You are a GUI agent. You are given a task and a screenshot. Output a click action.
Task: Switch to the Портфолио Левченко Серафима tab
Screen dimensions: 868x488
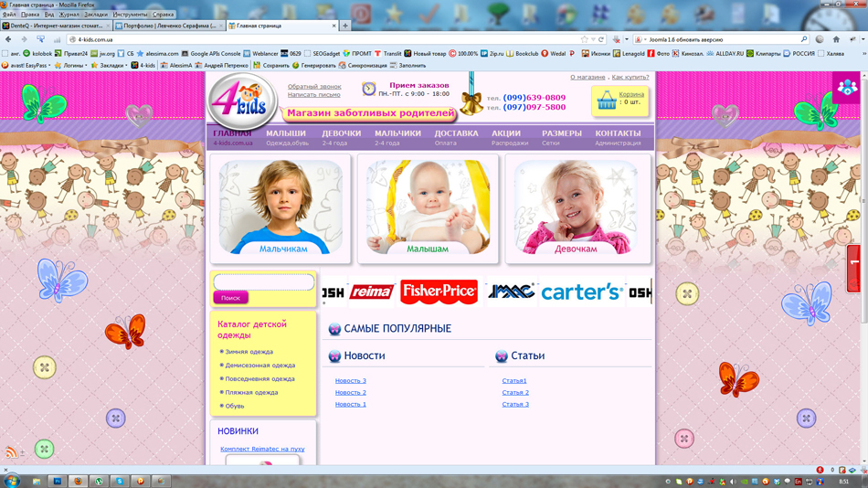coord(169,26)
